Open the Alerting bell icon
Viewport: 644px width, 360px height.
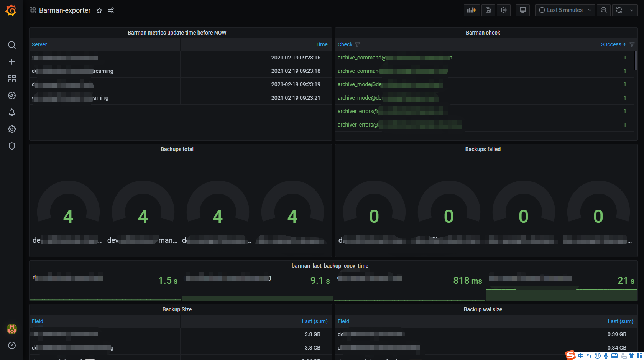(12, 112)
